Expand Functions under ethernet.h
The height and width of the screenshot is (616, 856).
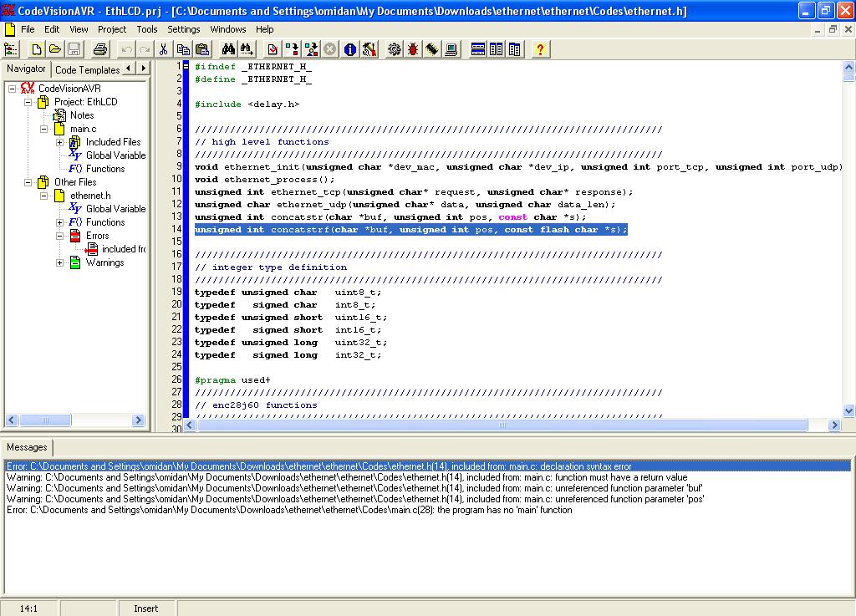click(59, 222)
